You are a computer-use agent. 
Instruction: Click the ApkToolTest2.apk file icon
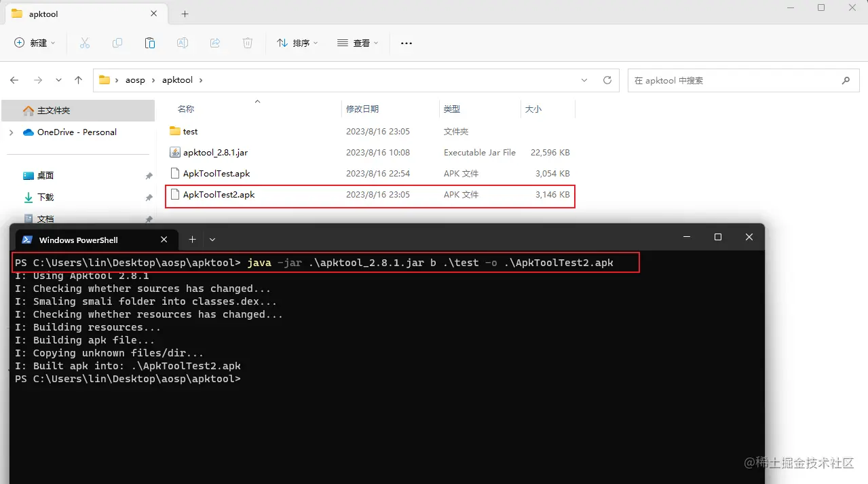[174, 194]
